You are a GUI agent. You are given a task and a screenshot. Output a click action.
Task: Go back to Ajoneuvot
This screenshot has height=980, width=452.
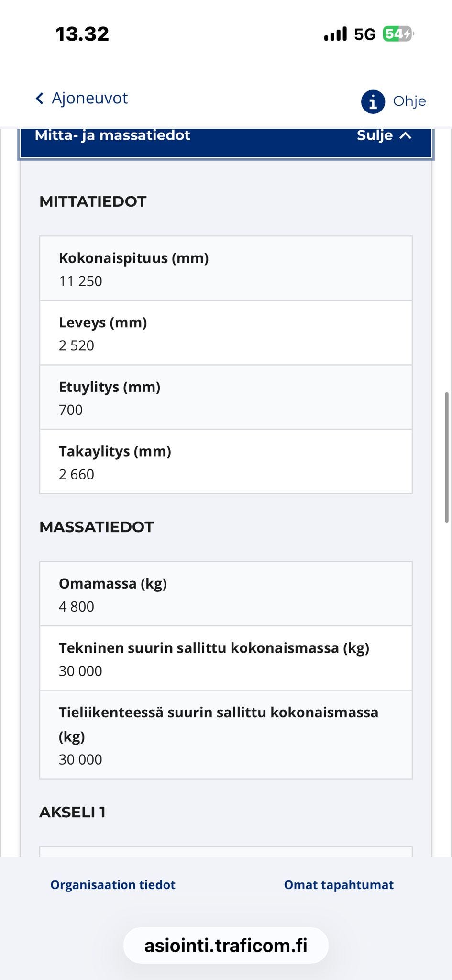tap(89, 98)
